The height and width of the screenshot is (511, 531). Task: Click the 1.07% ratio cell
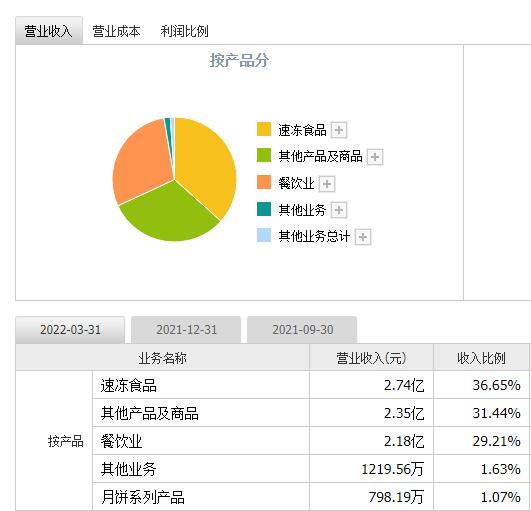[x=482, y=497]
